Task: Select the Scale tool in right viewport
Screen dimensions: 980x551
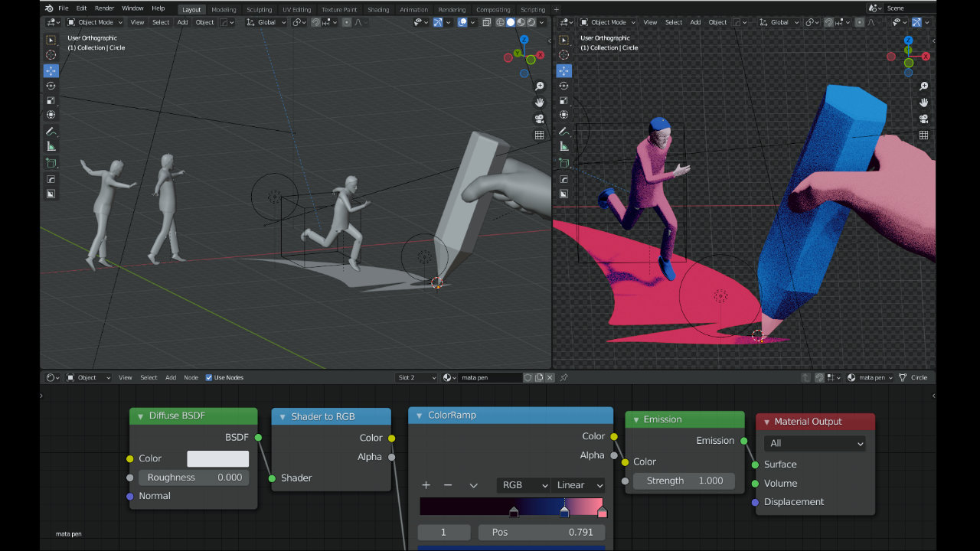Action: 563,100
